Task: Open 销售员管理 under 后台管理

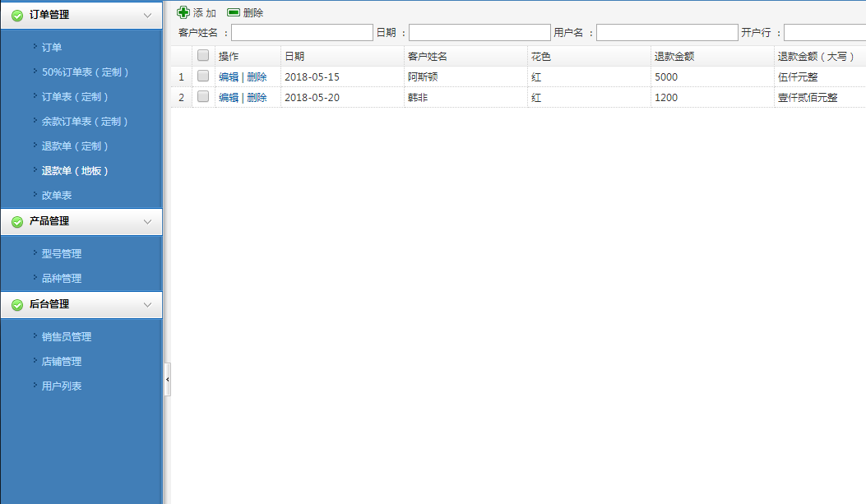Action: 67,337
